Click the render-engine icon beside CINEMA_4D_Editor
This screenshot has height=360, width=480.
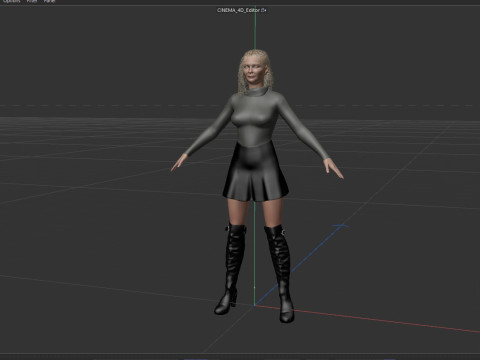pos(264,10)
